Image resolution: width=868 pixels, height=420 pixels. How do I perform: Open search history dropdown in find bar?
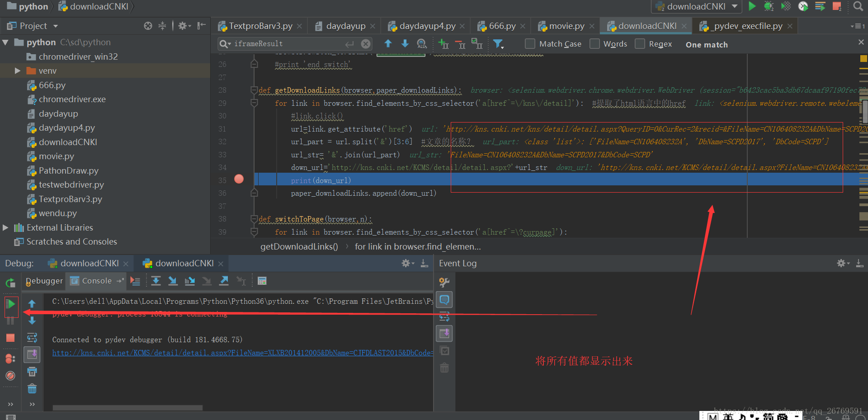tap(225, 44)
